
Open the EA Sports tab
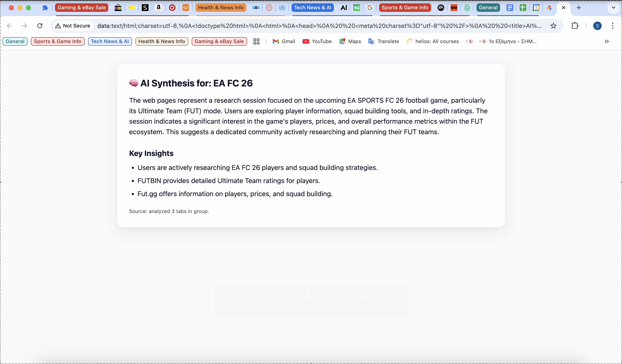441,8
